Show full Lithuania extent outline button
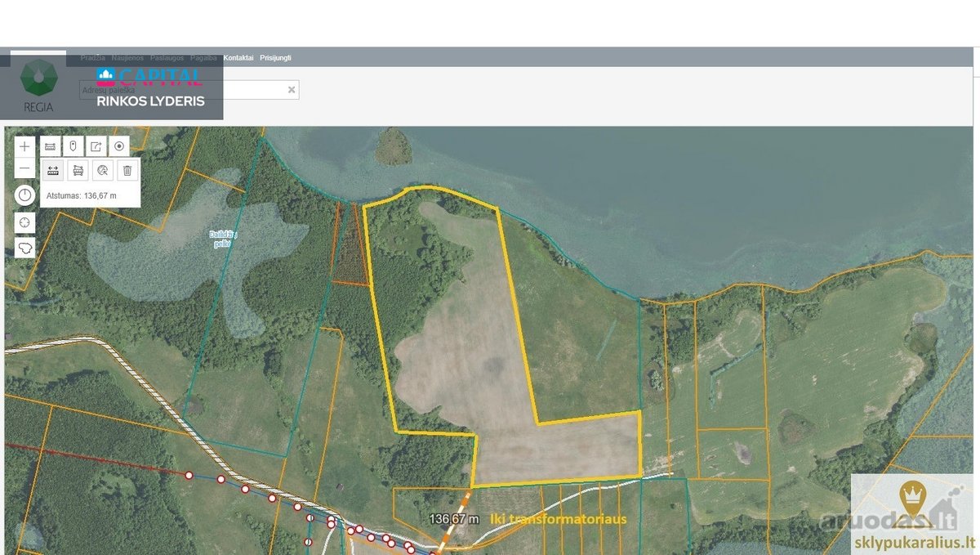 [25, 248]
